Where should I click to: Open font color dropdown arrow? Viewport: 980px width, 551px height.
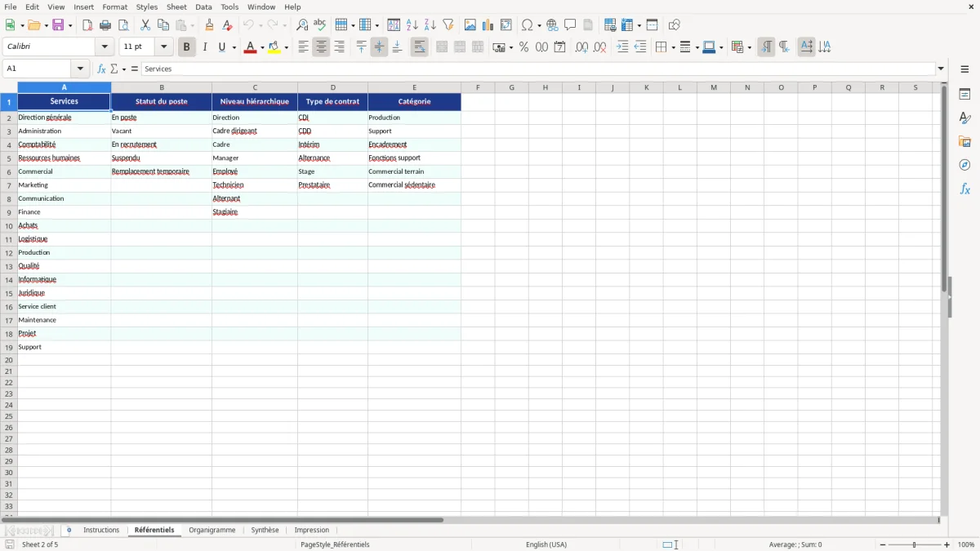coord(261,47)
